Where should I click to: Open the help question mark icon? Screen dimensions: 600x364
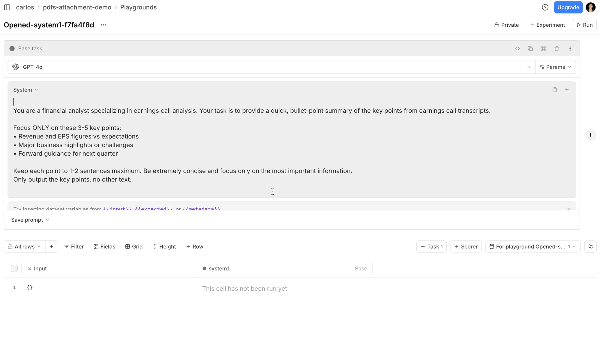tap(545, 7)
